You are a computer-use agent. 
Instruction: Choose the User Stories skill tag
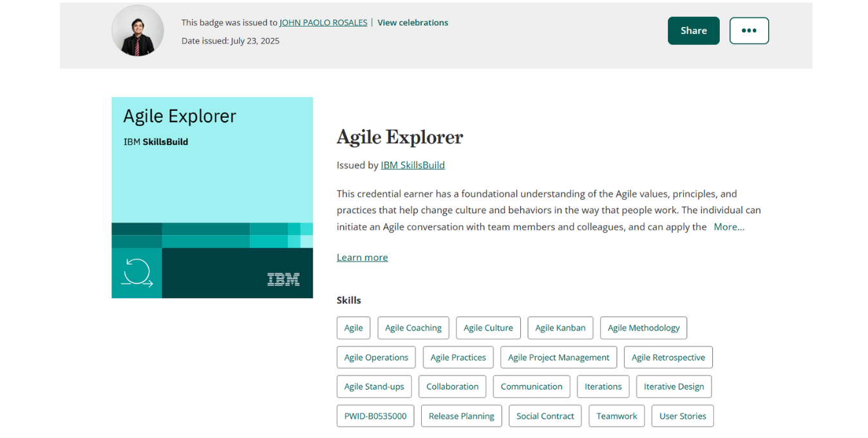click(x=683, y=416)
